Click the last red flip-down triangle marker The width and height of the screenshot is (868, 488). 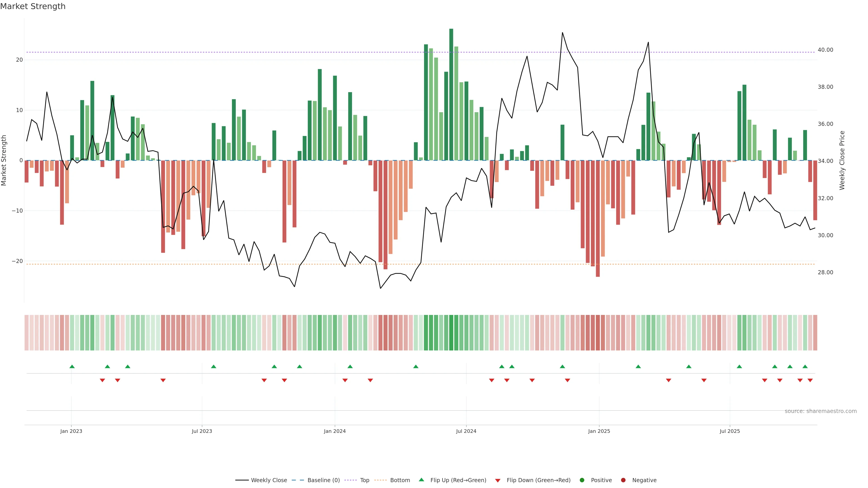tap(810, 380)
